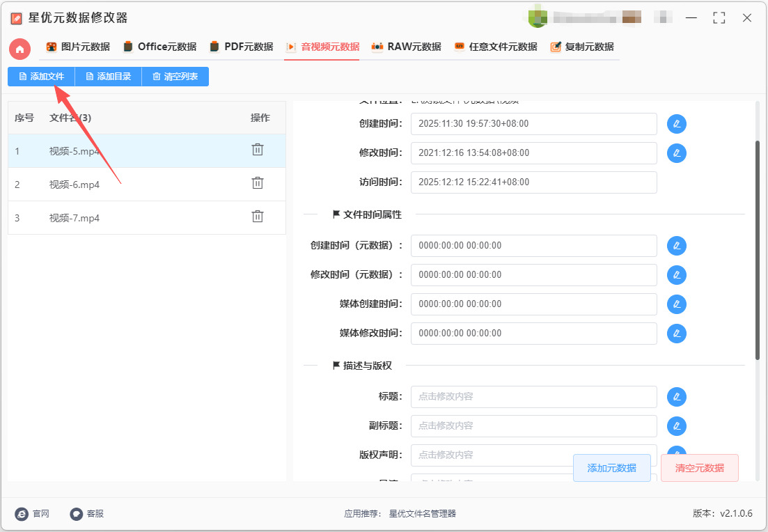Select the 音视频元数据 tab
The image size is (768, 532).
(x=323, y=47)
